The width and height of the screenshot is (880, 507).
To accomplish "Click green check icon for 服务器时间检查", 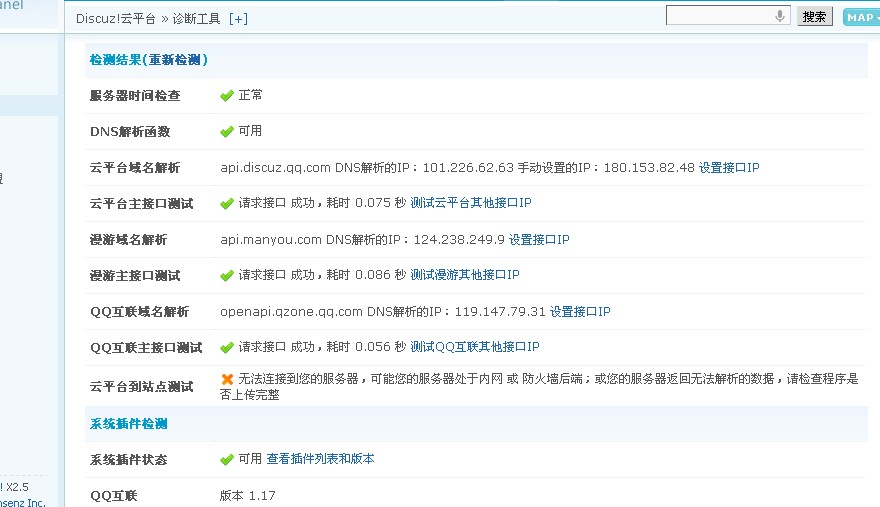I will coord(227,95).
